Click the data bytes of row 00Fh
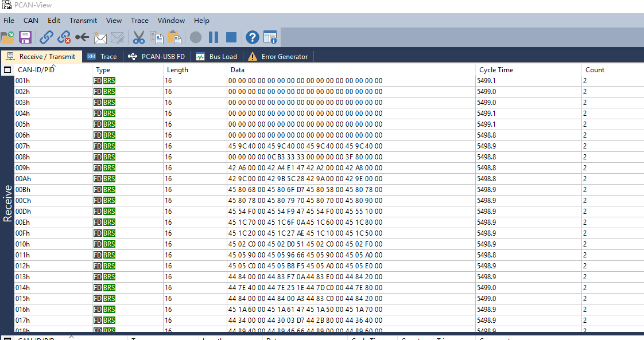 tap(305, 233)
